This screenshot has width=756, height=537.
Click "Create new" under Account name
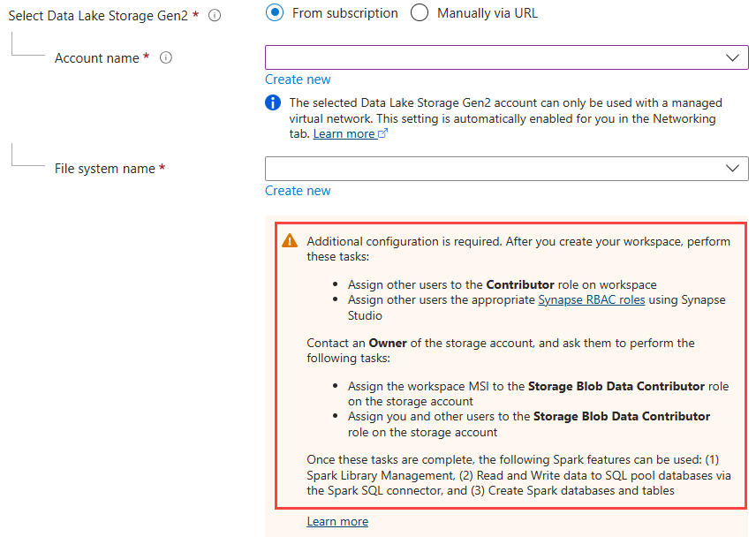click(298, 79)
